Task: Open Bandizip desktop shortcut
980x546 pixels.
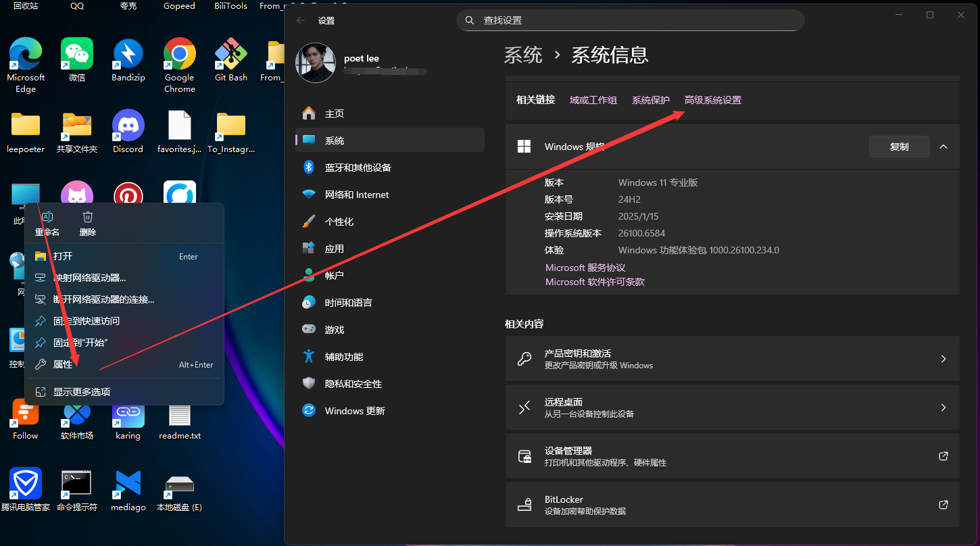Action: pyautogui.click(x=128, y=54)
